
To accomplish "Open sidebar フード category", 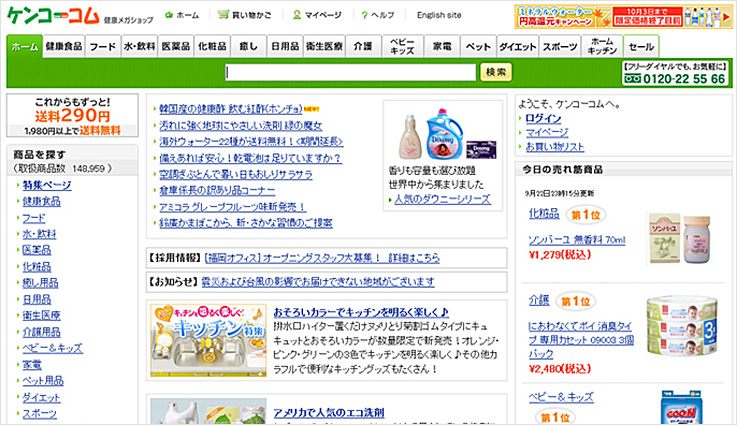I will pos(34,218).
